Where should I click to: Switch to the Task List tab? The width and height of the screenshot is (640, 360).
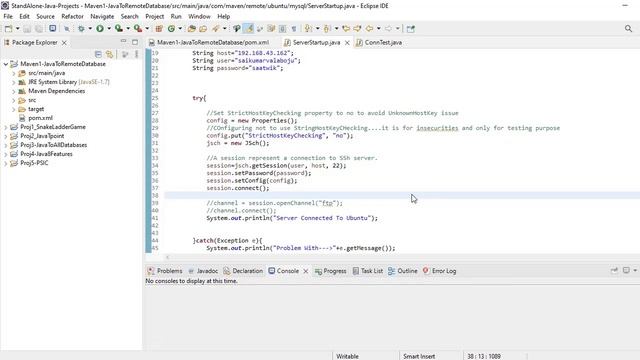(368, 271)
